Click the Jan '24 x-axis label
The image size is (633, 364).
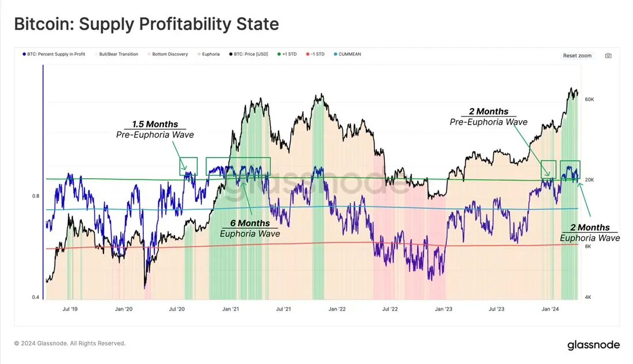550,309
